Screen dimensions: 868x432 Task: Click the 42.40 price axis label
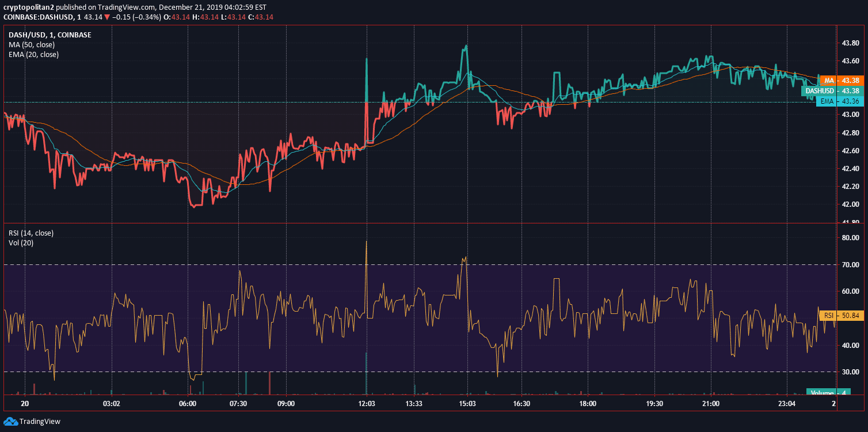[x=851, y=169]
